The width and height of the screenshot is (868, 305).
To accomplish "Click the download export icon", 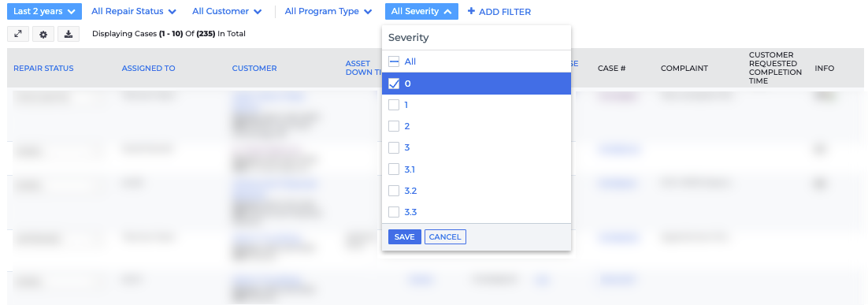I will 69,34.
